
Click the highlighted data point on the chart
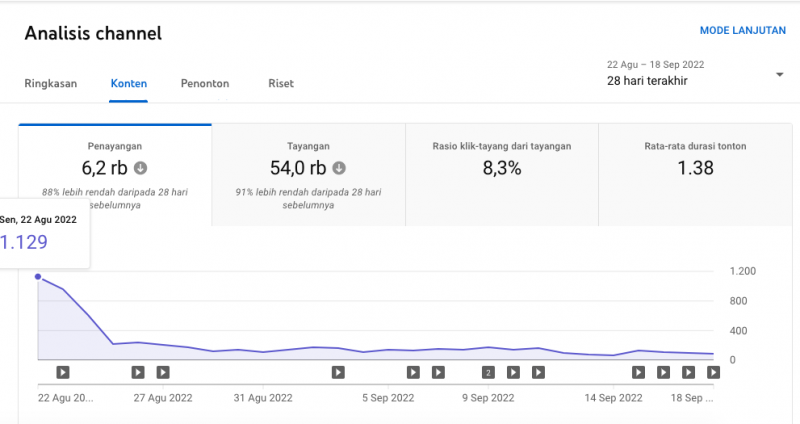pyautogui.click(x=38, y=277)
